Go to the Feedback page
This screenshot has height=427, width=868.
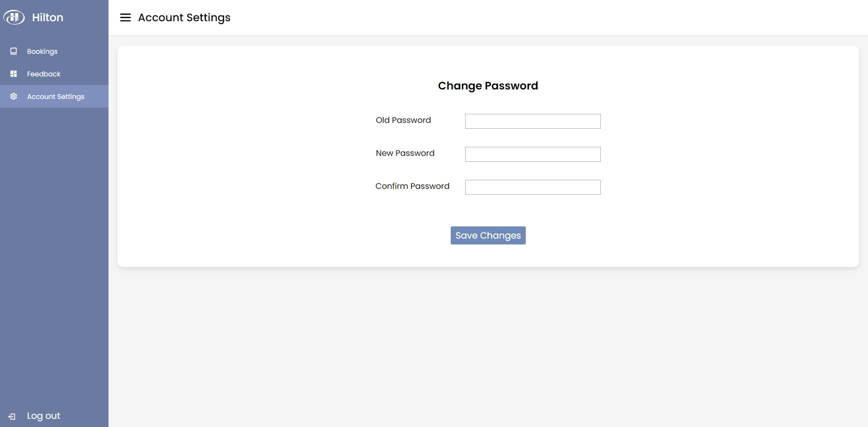43,74
